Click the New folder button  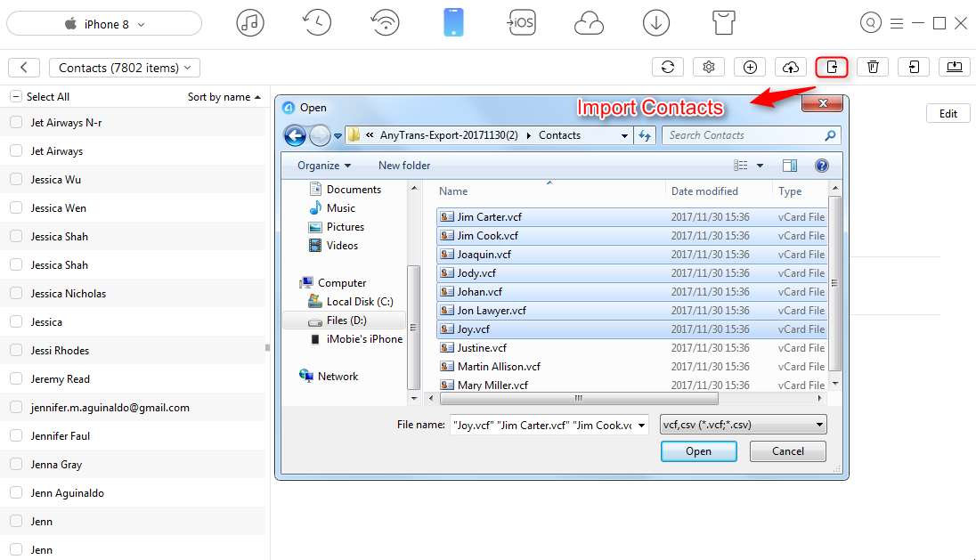404,166
